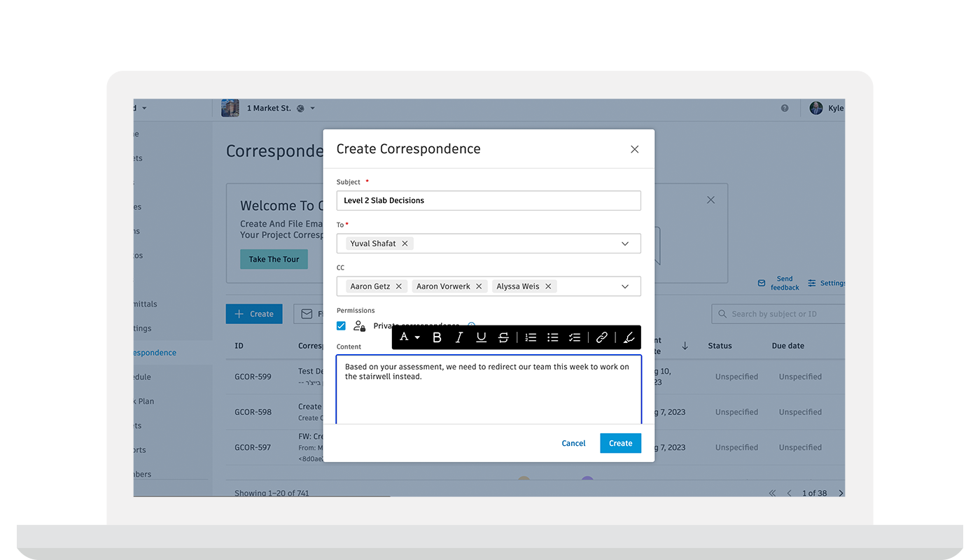Screen dimensions: 980x560
Task: Apply strikethrough from the formatting toolbar
Action: [x=503, y=337]
